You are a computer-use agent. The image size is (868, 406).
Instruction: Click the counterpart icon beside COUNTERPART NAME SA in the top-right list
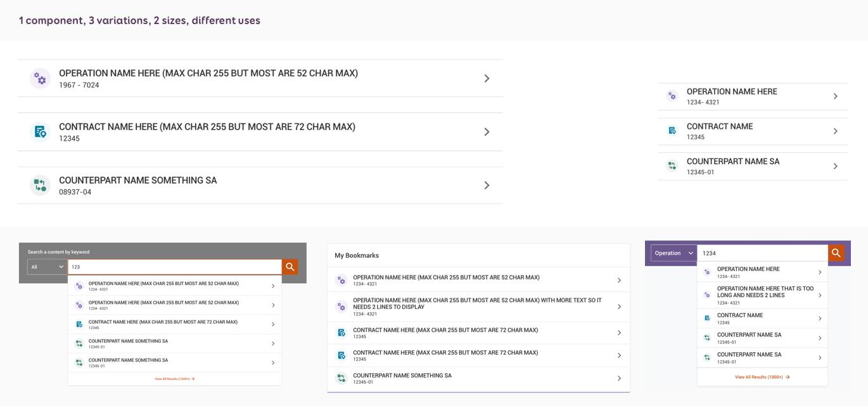pos(672,166)
